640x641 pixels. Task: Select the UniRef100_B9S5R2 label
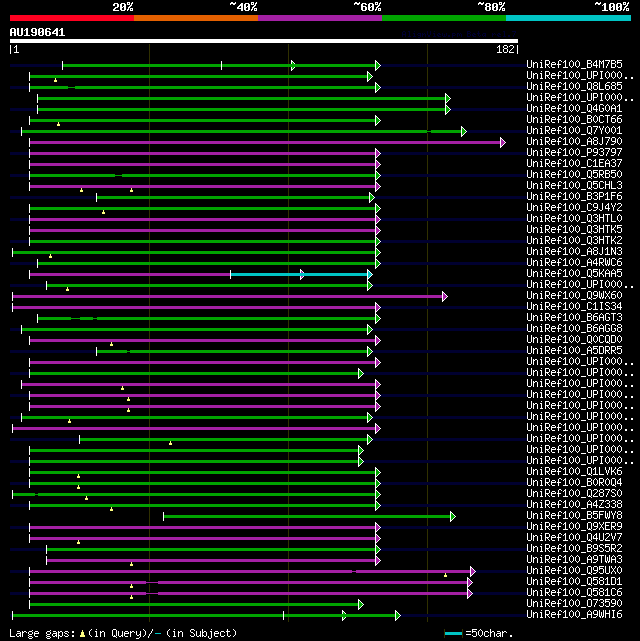click(574, 549)
